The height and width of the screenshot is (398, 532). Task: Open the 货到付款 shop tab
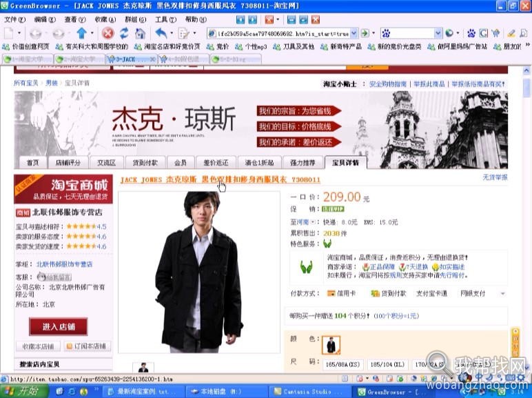145,163
